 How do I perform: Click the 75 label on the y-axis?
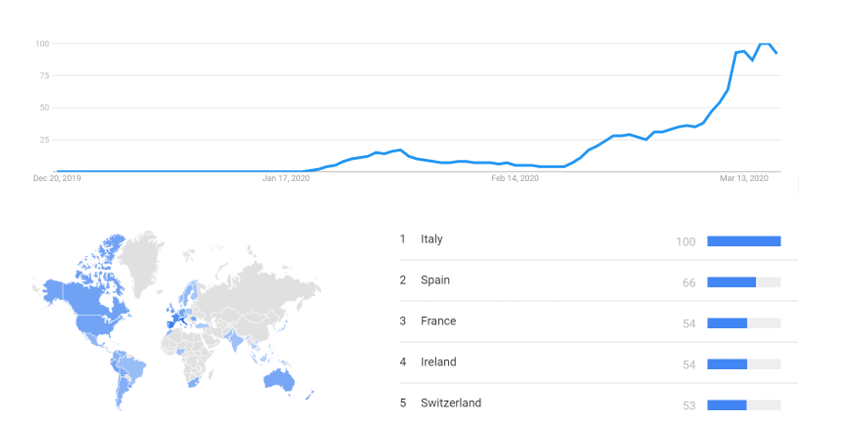pos(43,76)
